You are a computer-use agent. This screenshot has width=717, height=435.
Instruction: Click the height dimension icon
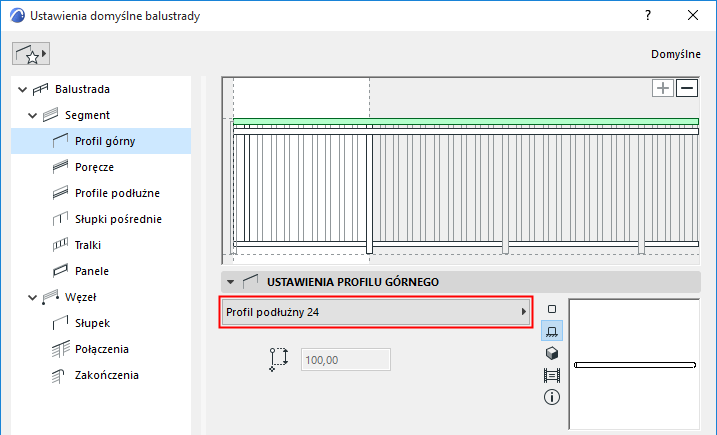pyautogui.click(x=279, y=360)
